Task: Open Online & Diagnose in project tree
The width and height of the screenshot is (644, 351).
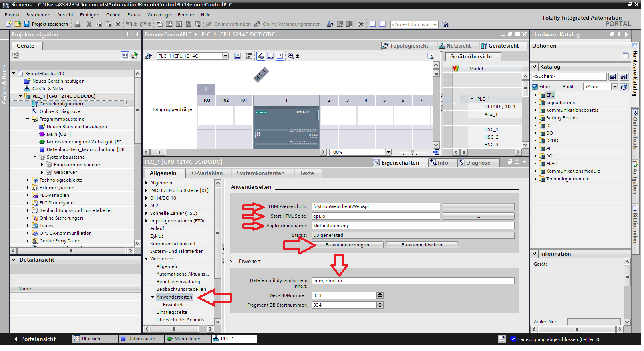Action: [60, 111]
